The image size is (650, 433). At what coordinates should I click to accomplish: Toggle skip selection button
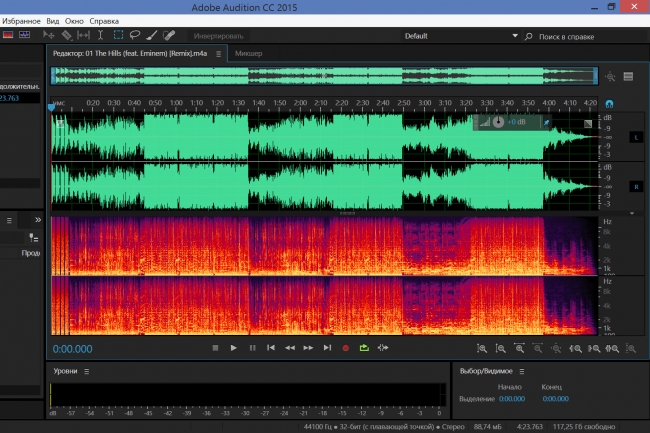pyautogui.click(x=383, y=348)
